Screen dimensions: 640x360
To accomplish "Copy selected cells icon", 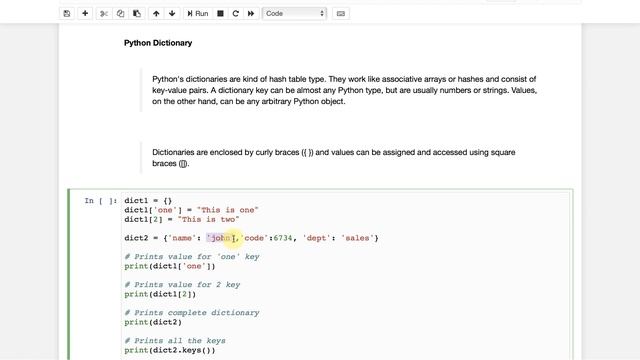I will pos(120,13).
